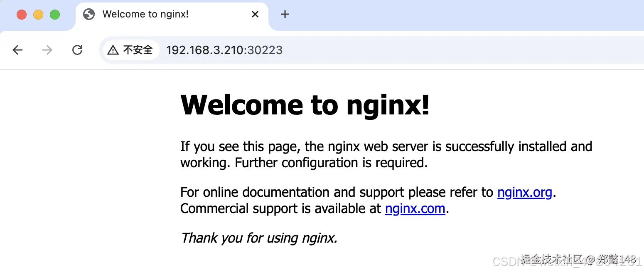Click the green fullscreen window button

click(55, 15)
